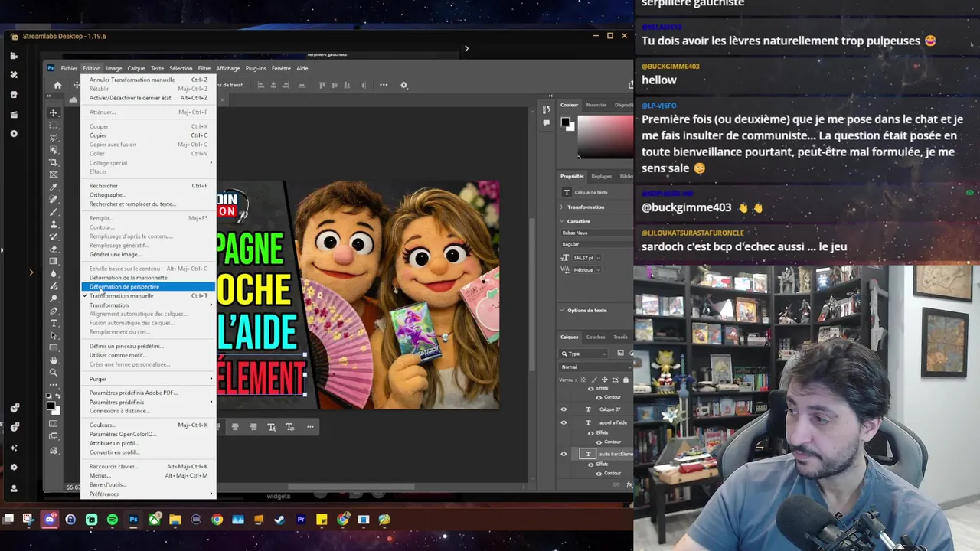Select the Eraser tool
980x551 pixels.
click(x=54, y=249)
